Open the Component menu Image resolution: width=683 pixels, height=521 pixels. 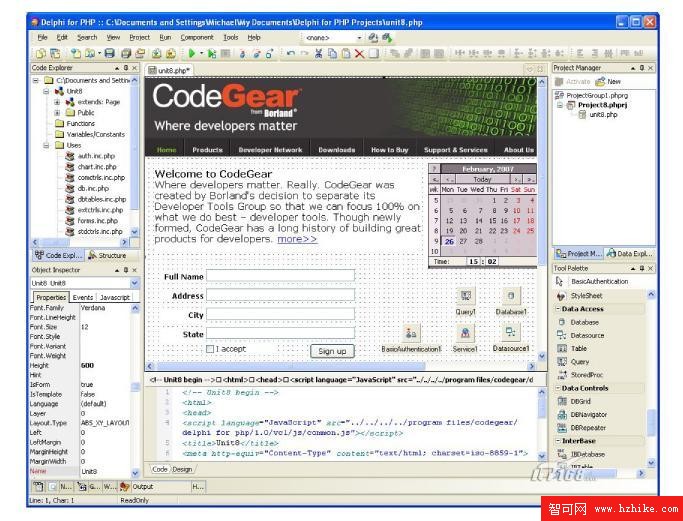197,37
